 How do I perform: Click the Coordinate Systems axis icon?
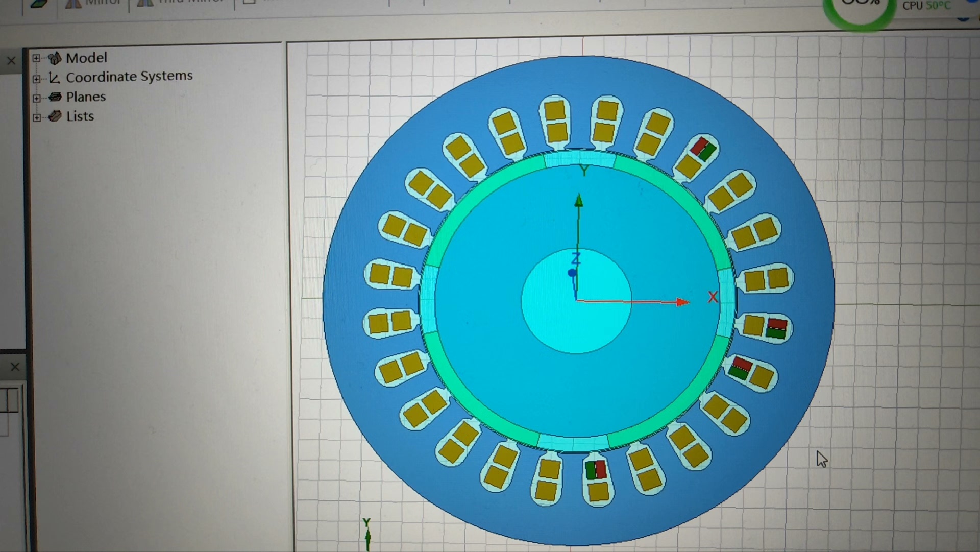click(x=55, y=78)
